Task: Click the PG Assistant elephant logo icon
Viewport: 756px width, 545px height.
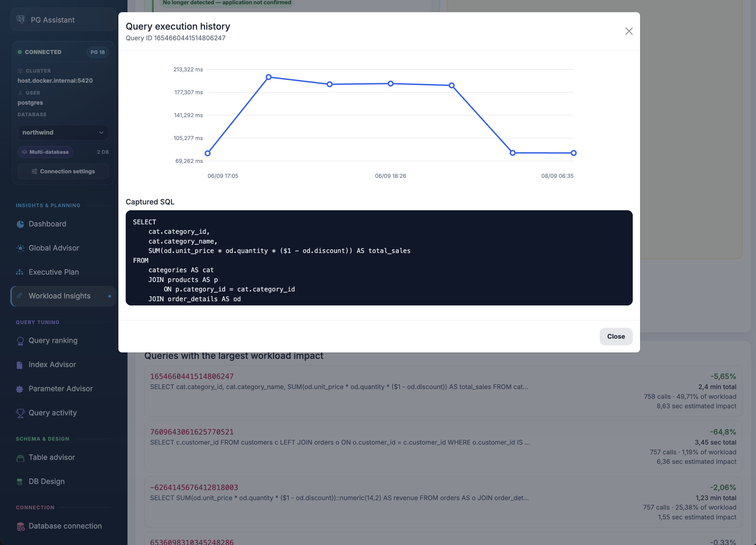Action: click(21, 20)
